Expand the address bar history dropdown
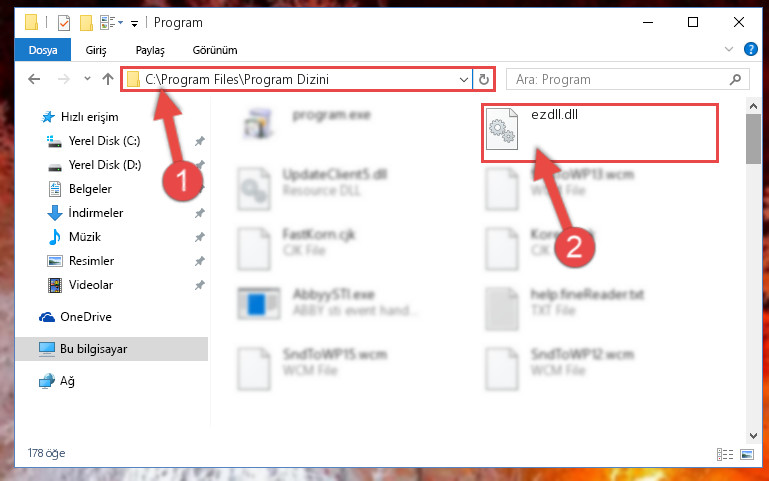The image size is (769, 481). pos(463,79)
